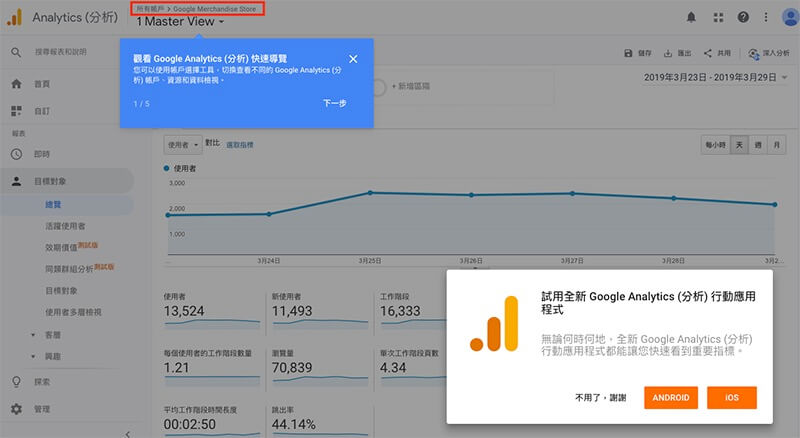Open the home icon in sidebar
This screenshot has width=800, height=438.
pyautogui.click(x=16, y=84)
